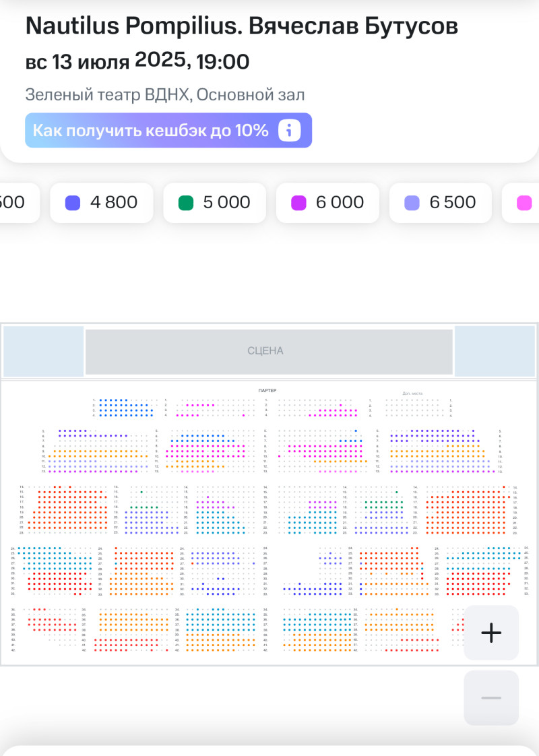Screen dimensions: 539x756
Task: Pull up the bottom sheet panel edge
Action: point(269,749)
